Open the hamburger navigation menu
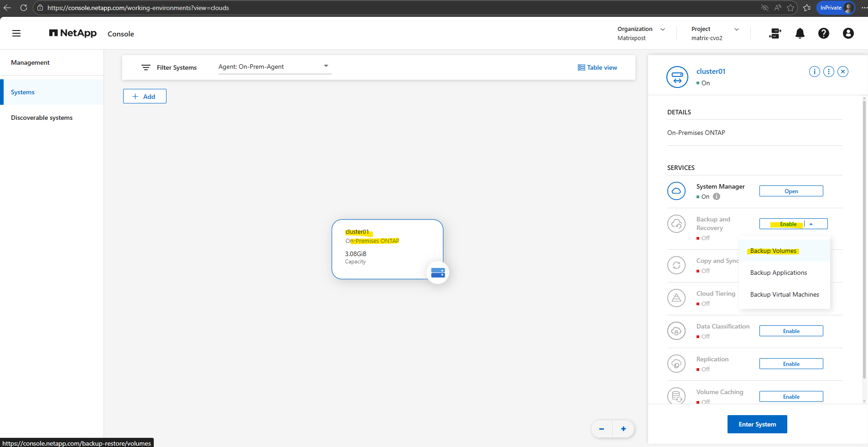The image size is (868, 447). (x=16, y=33)
